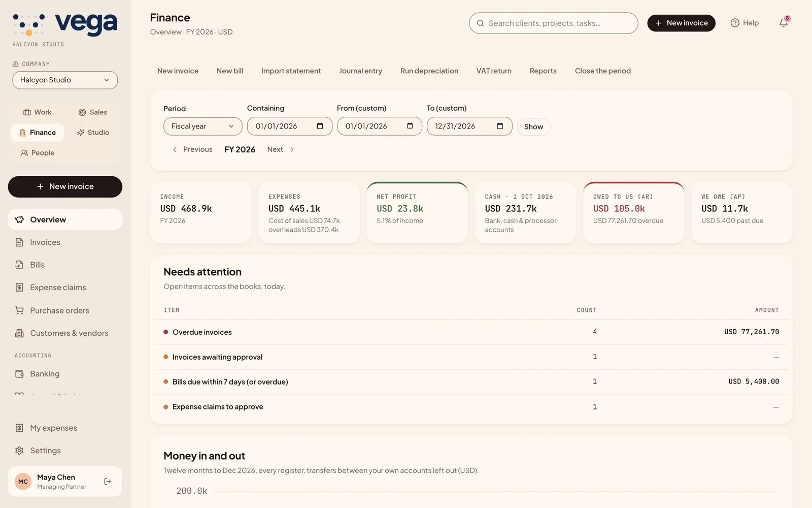Click the notification bell icon
The width and height of the screenshot is (812, 508).
(x=783, y=23)
